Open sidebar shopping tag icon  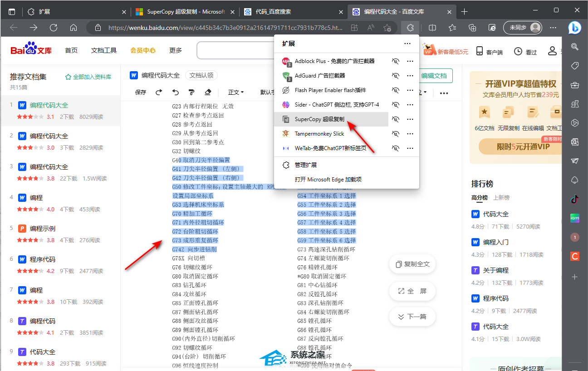point(575,66)
